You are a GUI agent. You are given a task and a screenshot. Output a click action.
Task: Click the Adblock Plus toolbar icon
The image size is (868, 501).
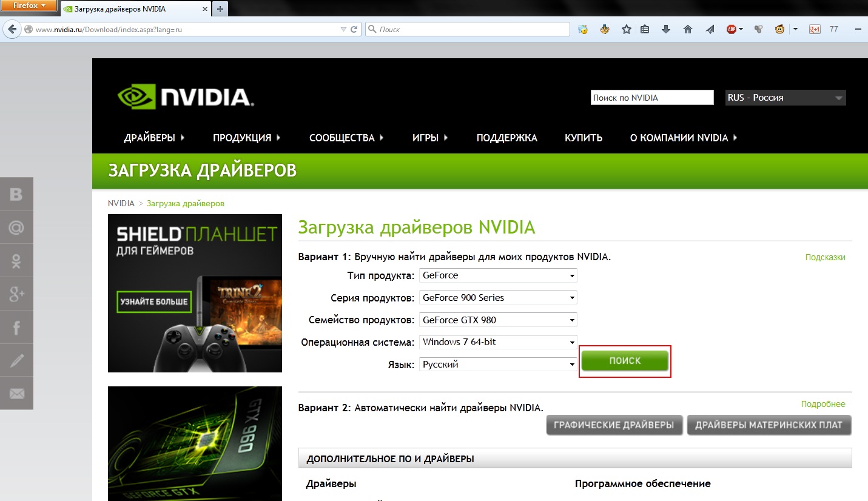(732, 29)
